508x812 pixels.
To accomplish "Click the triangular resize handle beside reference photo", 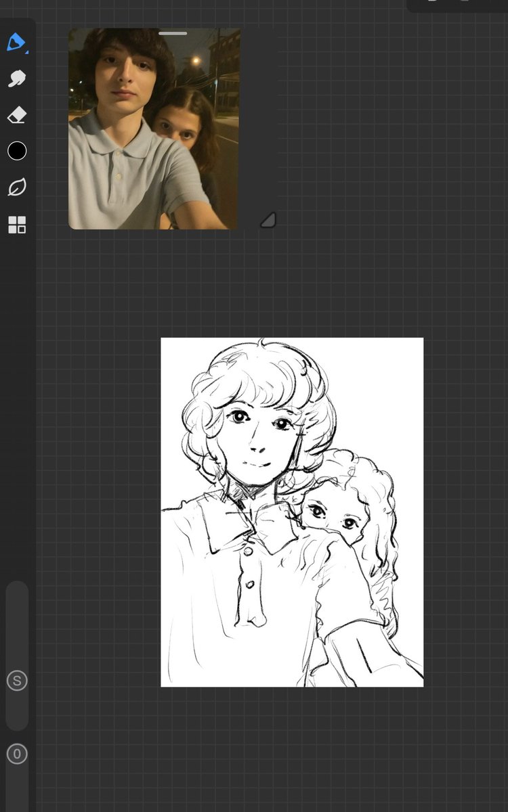I will [x=268, y=219].
